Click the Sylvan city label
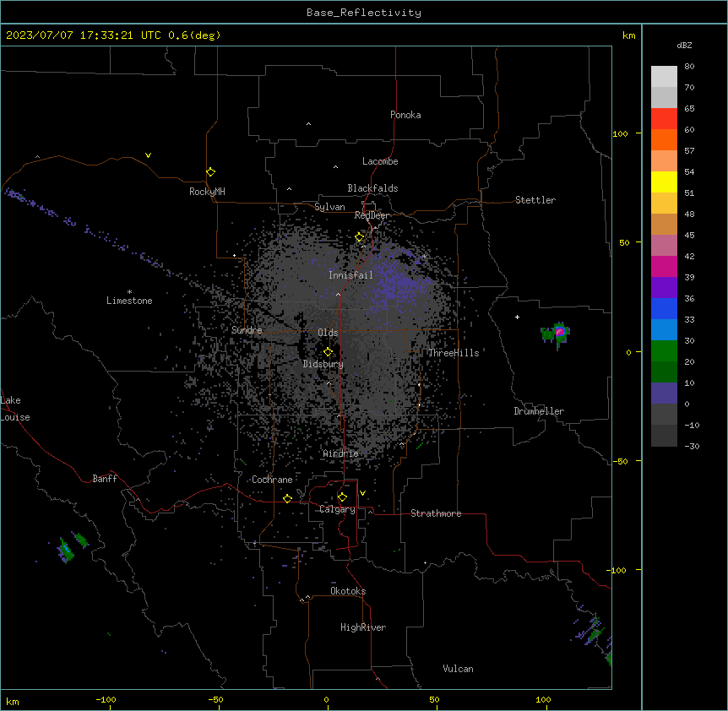 [x=329, y=207]
